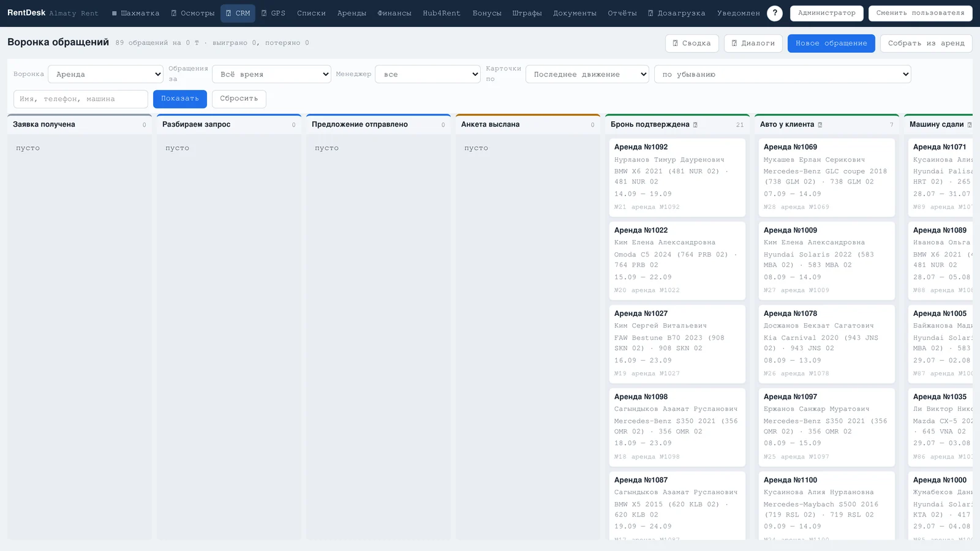Screen dimensions: 980x551
Task: Open the Сводка view
Action: pos(692,43)
